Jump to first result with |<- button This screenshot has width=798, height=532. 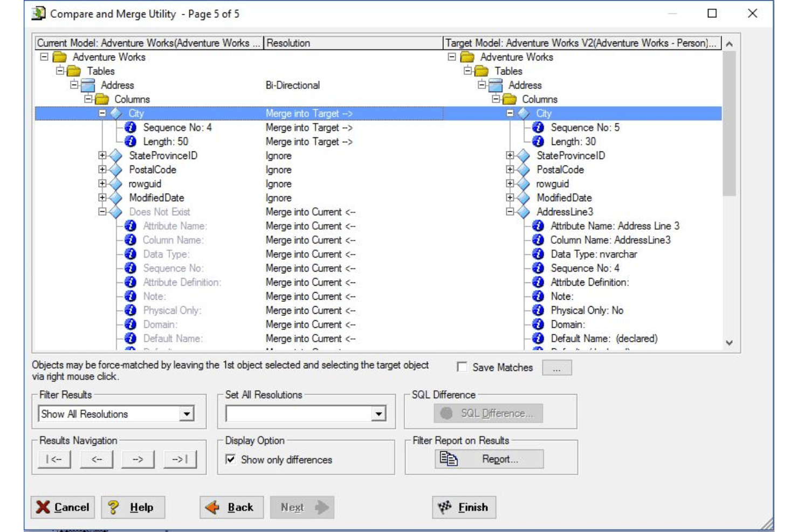[x=54, y=459]
